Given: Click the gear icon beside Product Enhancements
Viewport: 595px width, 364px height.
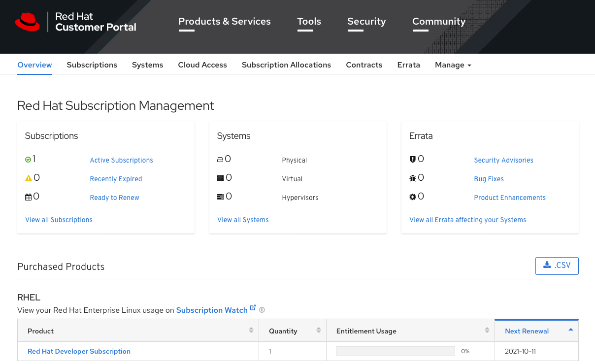Looking at the screenshot, I should (412, 196).
